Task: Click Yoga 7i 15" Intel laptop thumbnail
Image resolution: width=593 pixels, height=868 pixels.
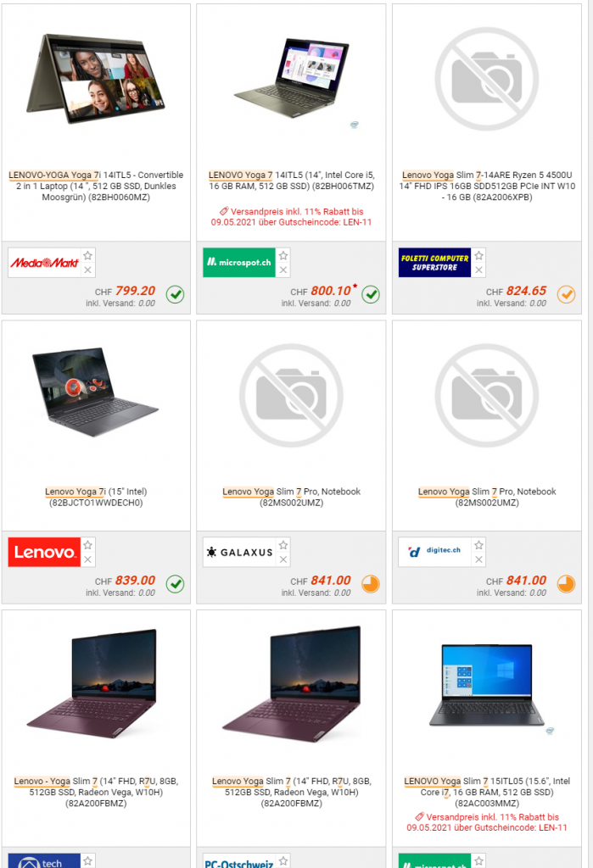Action: 95,392
